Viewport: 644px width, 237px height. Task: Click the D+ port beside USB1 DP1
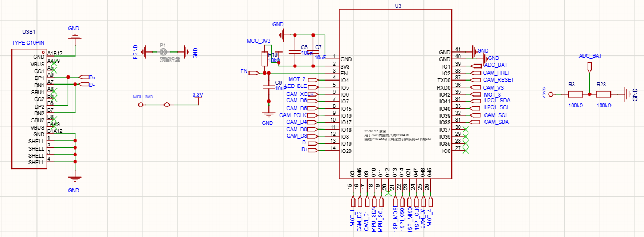(x=83, y=77)
